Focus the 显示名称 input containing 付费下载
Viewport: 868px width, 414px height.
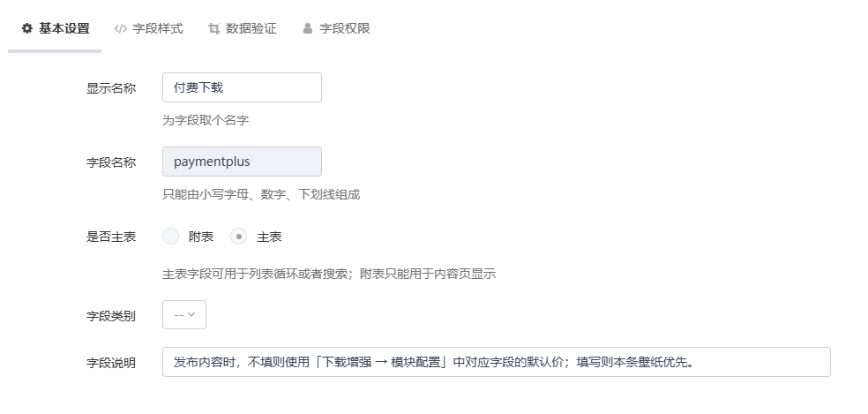(x=242, y=87)
